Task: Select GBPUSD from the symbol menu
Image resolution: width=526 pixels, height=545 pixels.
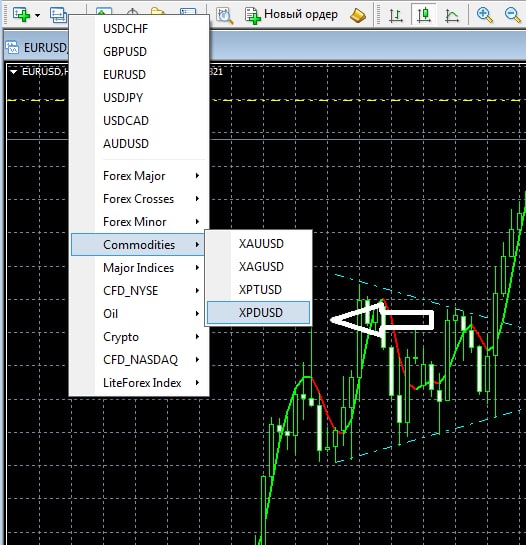Action: pyautogui.click(x=139, y=51)
